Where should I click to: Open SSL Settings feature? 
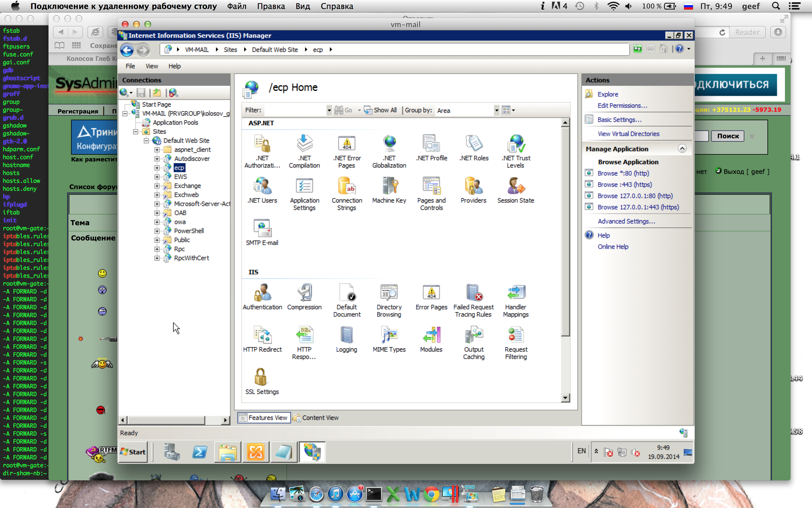pyautogui.click(x=262, y=381)
